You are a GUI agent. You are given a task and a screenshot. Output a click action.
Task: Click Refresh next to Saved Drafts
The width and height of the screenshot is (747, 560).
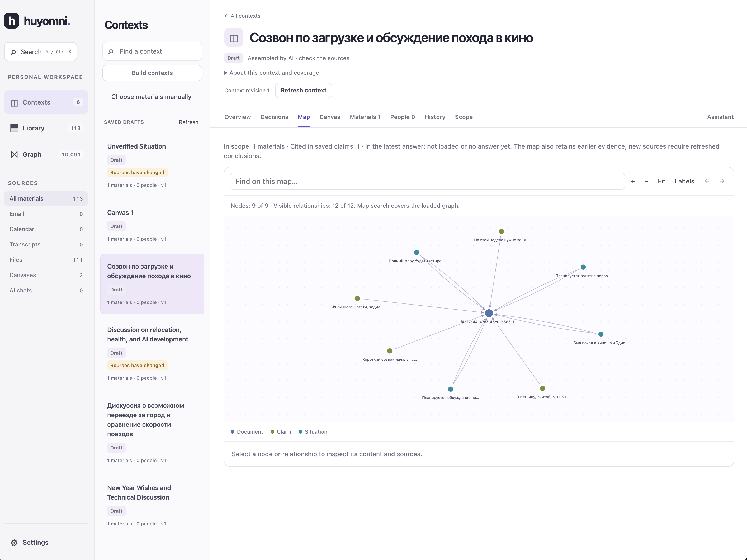[188, 122]
